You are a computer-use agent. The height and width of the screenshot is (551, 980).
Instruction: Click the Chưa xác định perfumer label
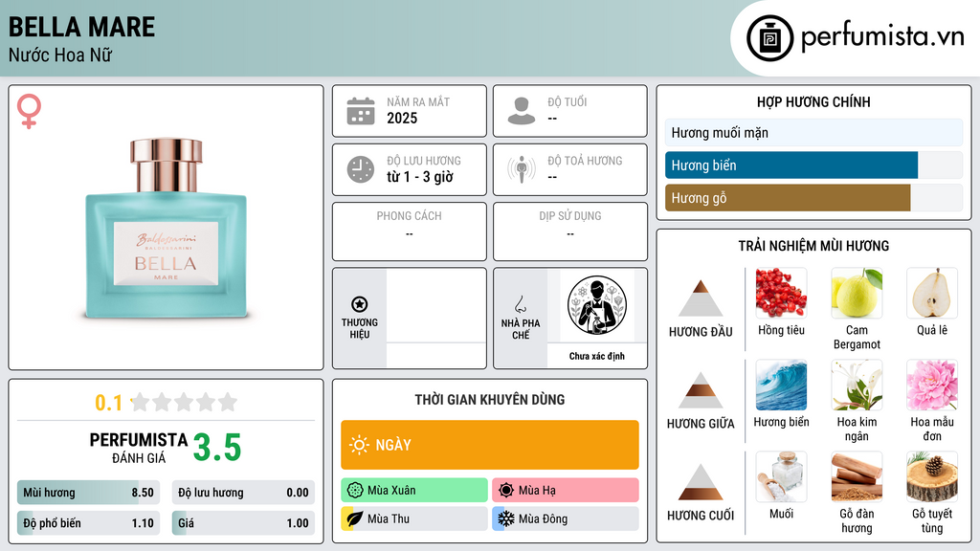tap(597, 356)
